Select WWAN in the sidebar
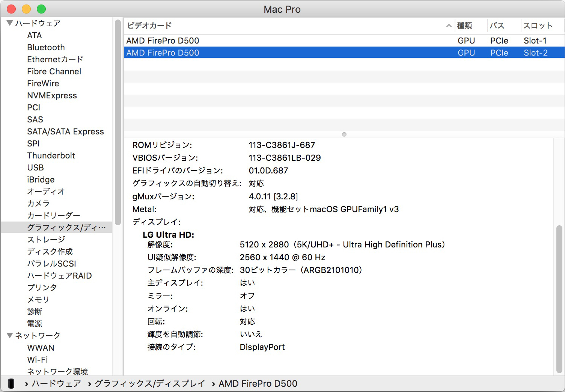 [41, 347]
